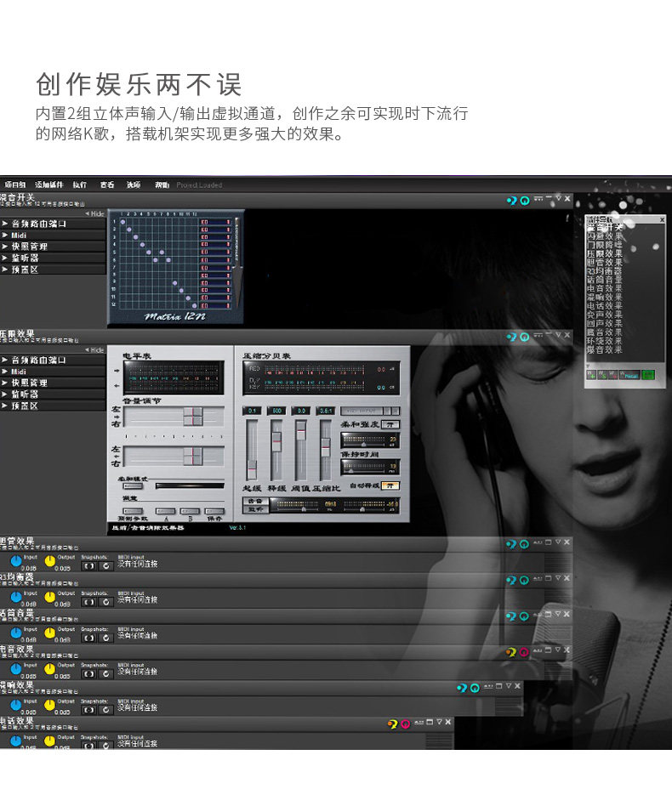Open the 帮助 menu

point(162,184)
